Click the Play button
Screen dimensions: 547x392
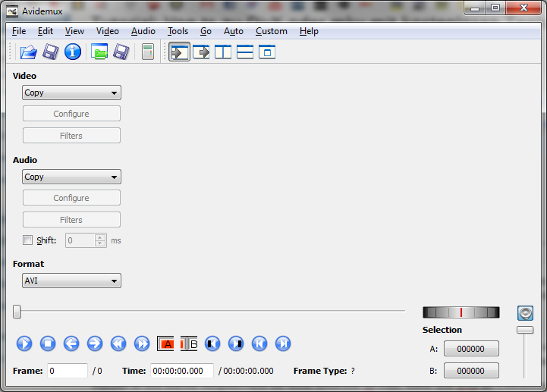[x=24, y=344]
